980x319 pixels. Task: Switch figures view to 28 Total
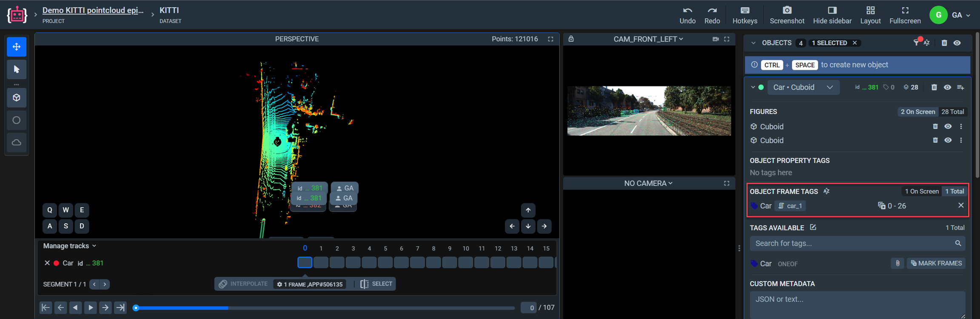click(952, 112)
